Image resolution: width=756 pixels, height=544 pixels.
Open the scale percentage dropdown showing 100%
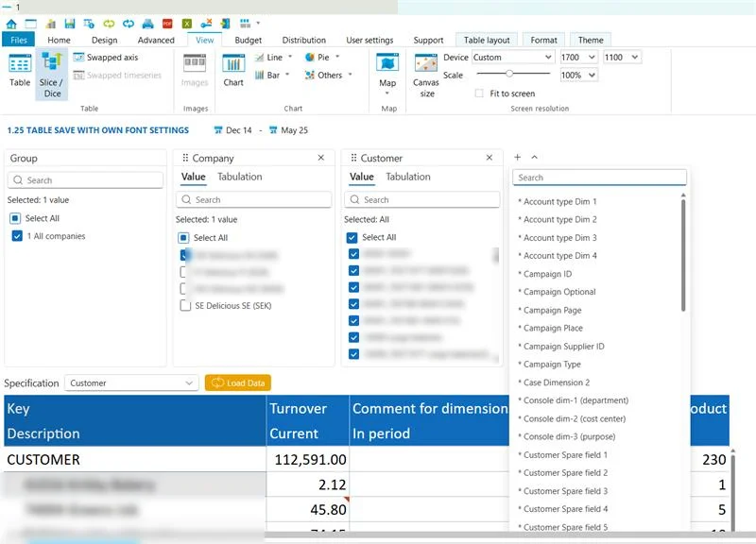578,76
